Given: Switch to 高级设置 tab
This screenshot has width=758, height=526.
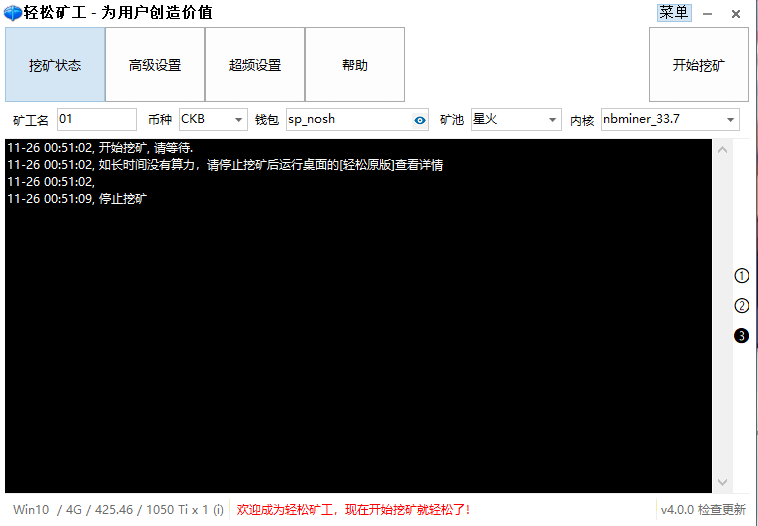Looking at the screenshot, I should [x=155, y=64].
